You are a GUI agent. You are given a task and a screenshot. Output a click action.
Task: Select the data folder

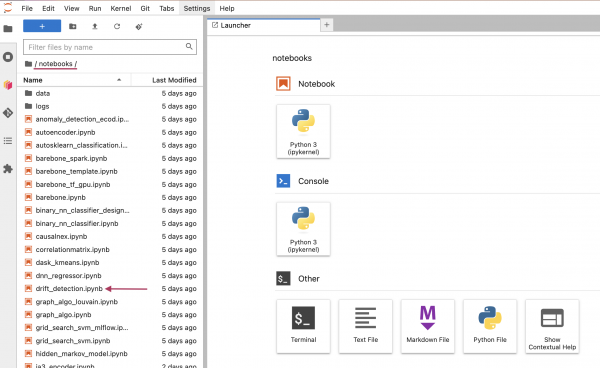click(110, 93)
